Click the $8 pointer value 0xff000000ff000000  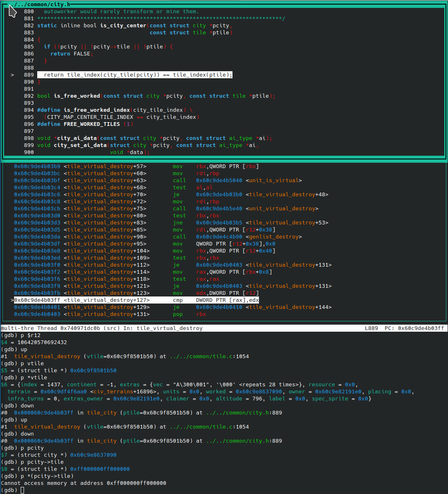(x=100, y=469)
